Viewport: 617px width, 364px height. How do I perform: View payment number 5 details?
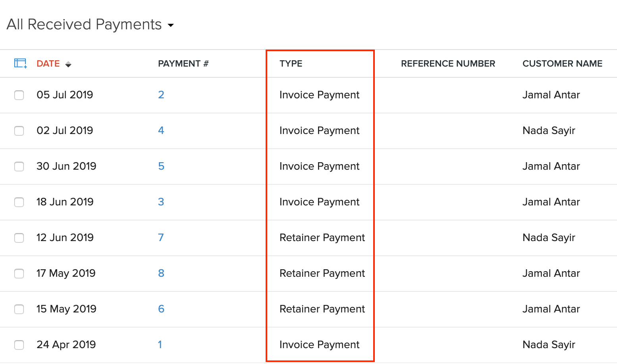coord(161,166)
